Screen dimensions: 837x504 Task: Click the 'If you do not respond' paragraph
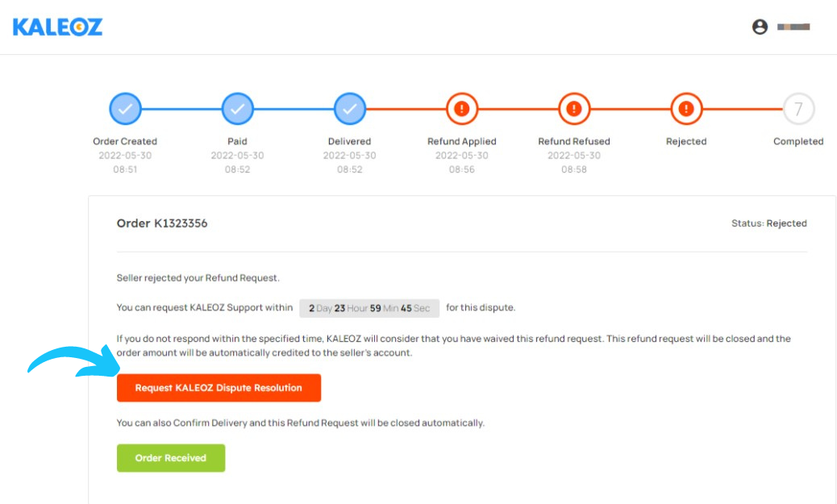pos(454,345)
